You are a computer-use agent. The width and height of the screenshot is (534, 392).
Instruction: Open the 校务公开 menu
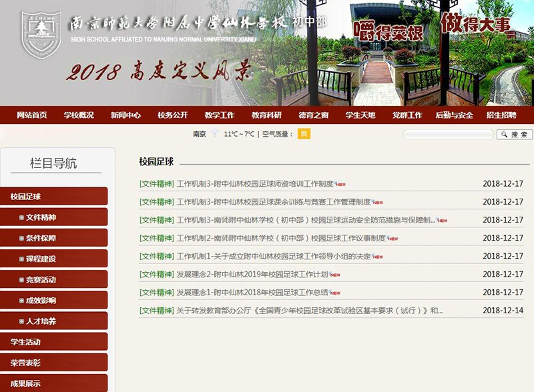coord(173,115)
